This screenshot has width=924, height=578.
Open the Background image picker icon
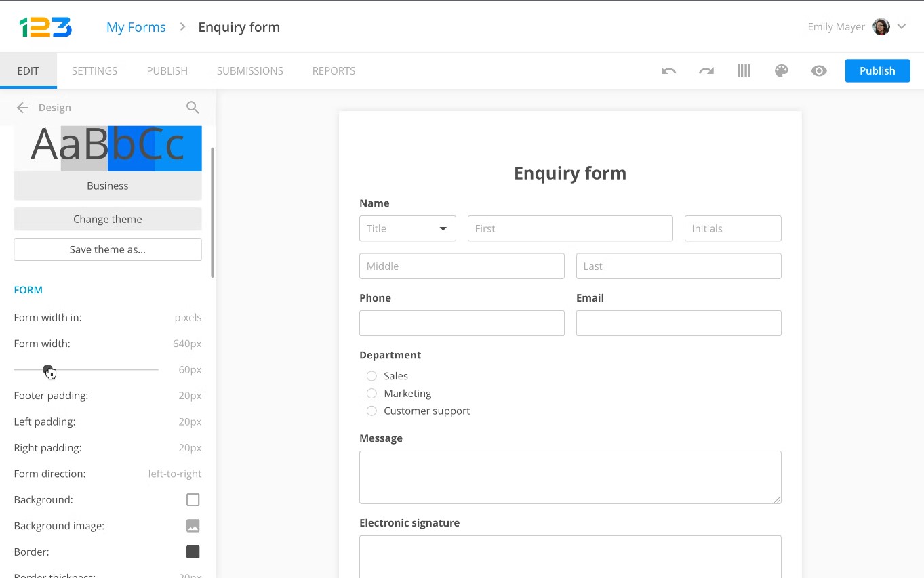click(193, 525)
